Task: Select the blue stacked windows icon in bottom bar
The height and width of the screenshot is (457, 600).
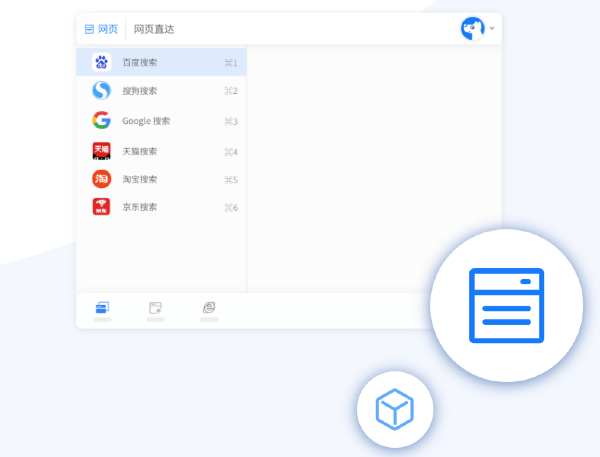Action: pos(102,307)
